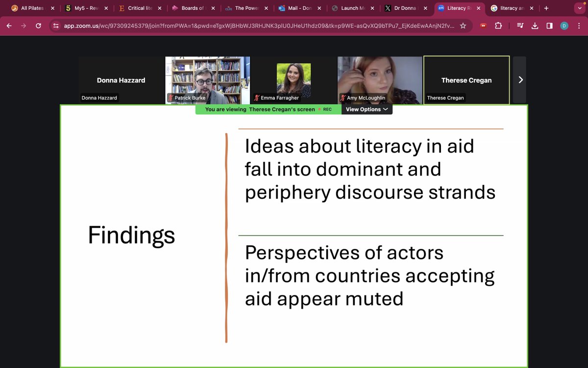
Task: Click the 'Perspectives of actors' text
Action: (344, 253)
